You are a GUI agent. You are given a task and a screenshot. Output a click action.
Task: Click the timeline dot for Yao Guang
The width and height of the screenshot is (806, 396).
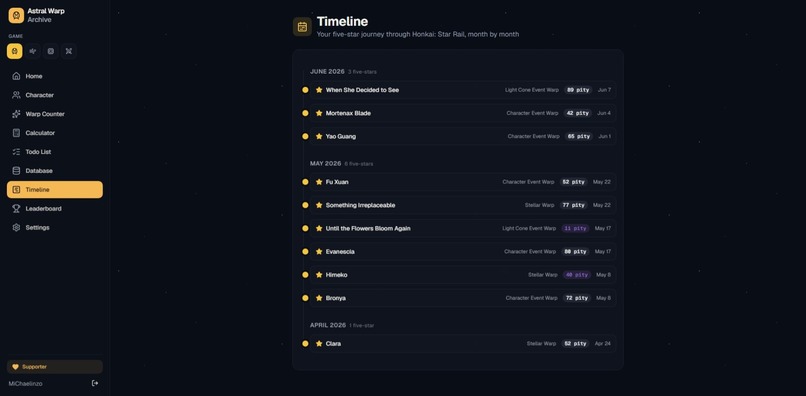[305, 136]
